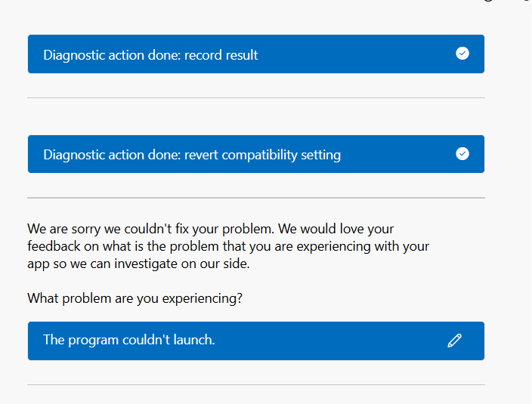Viewport: 532px width, 404px height.
Task: Click the checkmark icon on record result
Action: [x=462, y=54]
